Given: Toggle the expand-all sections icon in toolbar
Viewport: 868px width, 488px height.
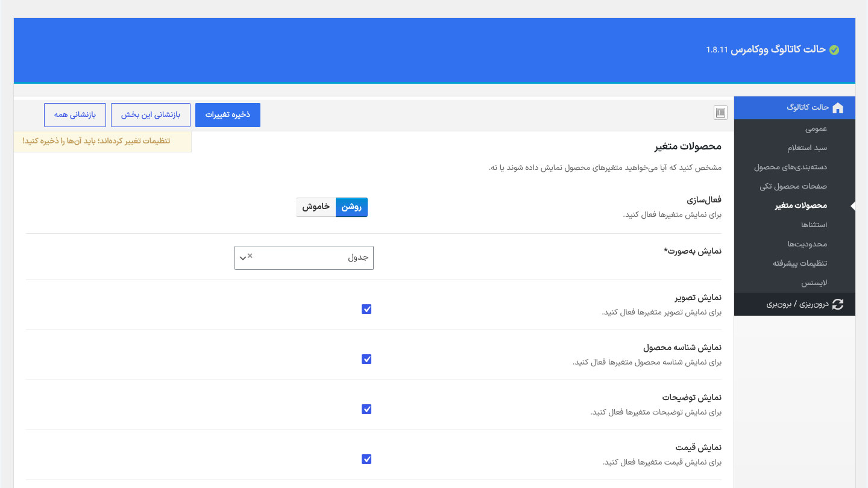Looking at the screenshot, I should point(720,113).
